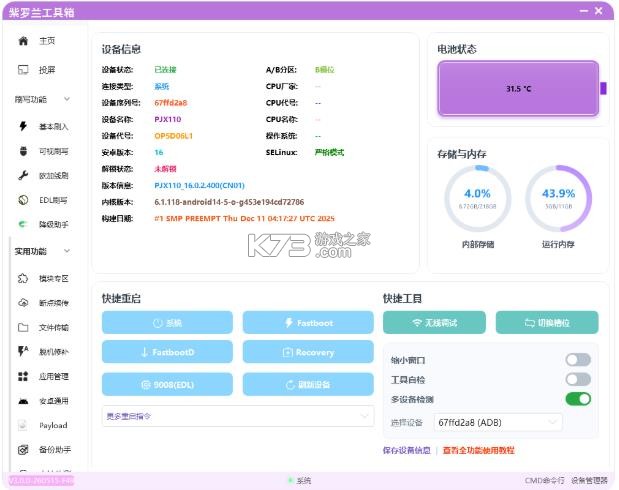Click the device code value OP5D06L1

(174, 136)
